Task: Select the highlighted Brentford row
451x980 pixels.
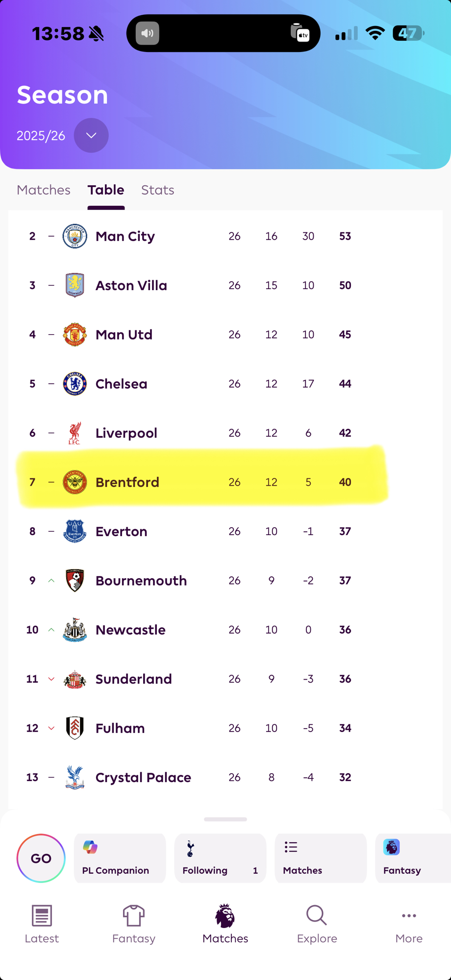Action: pos(201,482)
